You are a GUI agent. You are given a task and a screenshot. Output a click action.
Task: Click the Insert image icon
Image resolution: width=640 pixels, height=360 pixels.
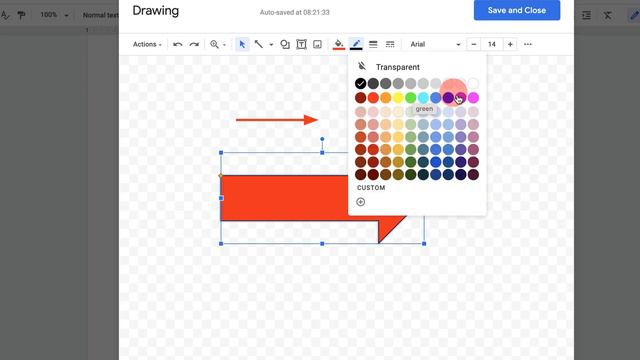tap(317, 44)
